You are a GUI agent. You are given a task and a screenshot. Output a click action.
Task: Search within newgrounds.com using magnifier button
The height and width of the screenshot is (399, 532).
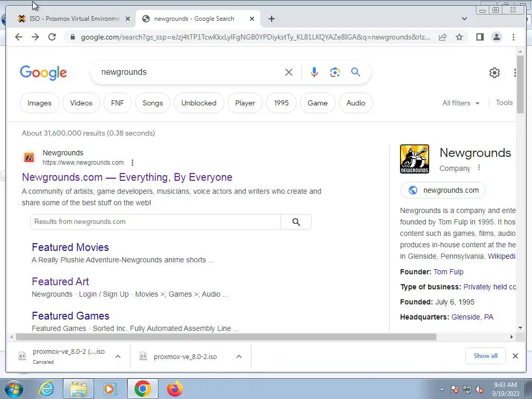(x=296, y=222)
